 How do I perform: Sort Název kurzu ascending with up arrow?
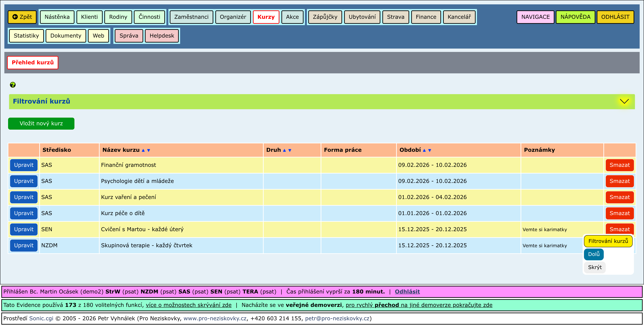point(143,150)
